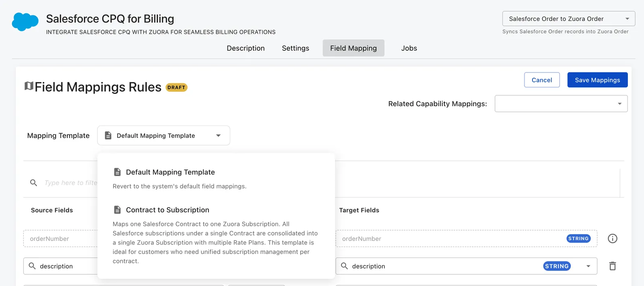Delete the description mapping row
This screenshot has height=286, width=644.
(613, 266)
